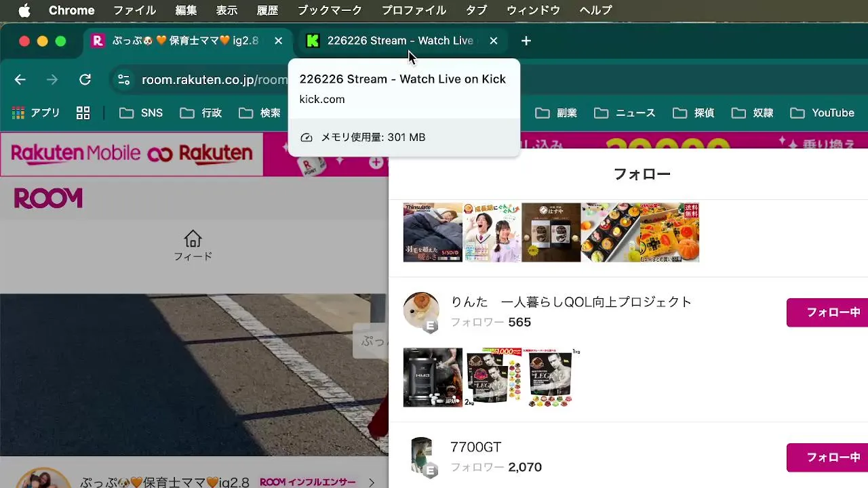Open the 行政 bookmark folder

point(201,113)
